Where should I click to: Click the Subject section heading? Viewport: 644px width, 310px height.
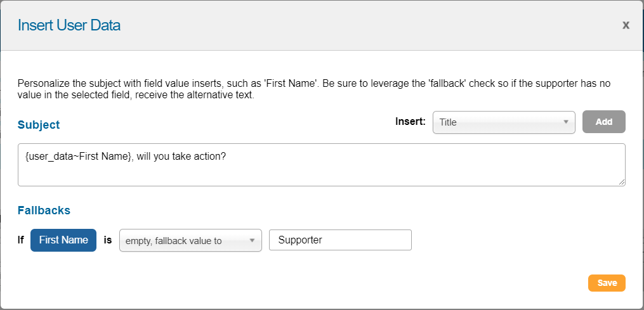(x=39, y=125)
